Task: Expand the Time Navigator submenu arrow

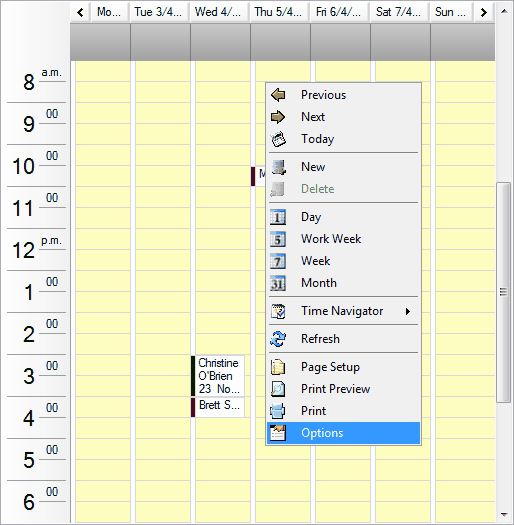Action: click(x=408, y=311)
